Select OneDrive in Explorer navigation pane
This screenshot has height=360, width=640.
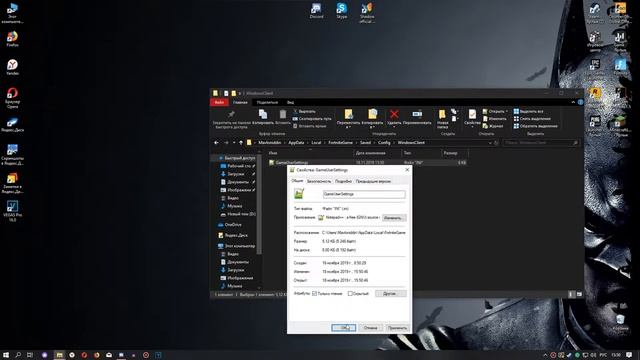[230, 225]
